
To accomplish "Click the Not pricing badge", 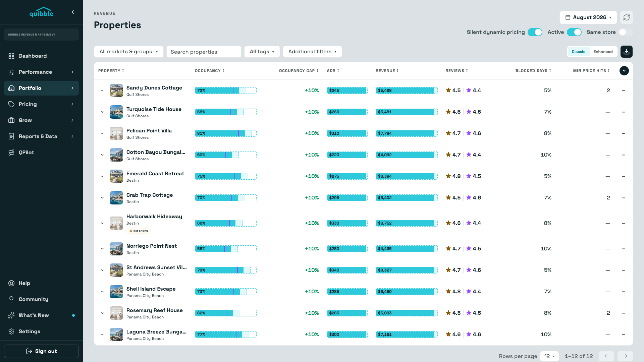I will click(x=139, y=231).
